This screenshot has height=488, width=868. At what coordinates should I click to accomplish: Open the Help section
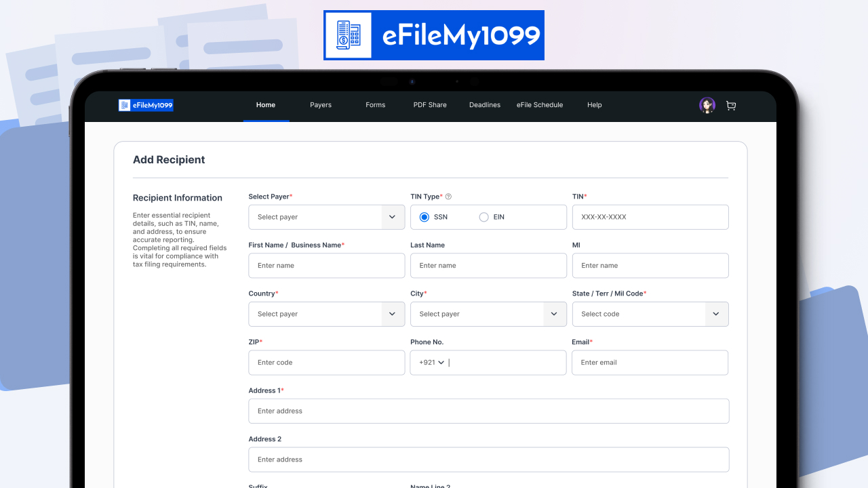[594, 105]
